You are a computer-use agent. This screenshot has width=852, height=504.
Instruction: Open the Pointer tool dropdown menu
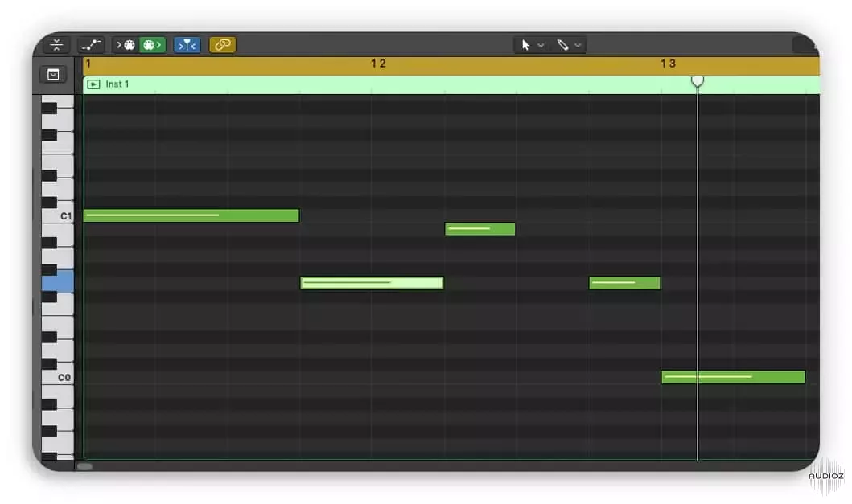tap(541, 45)
